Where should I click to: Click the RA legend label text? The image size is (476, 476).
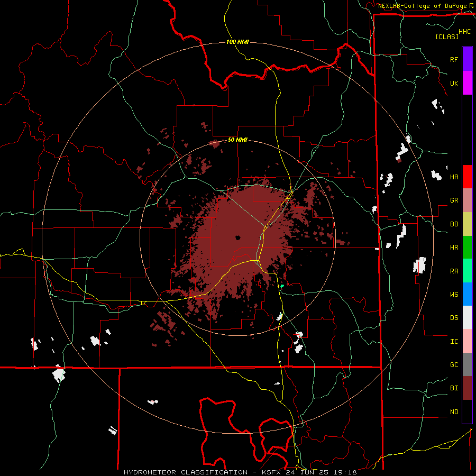coord(454,271)
